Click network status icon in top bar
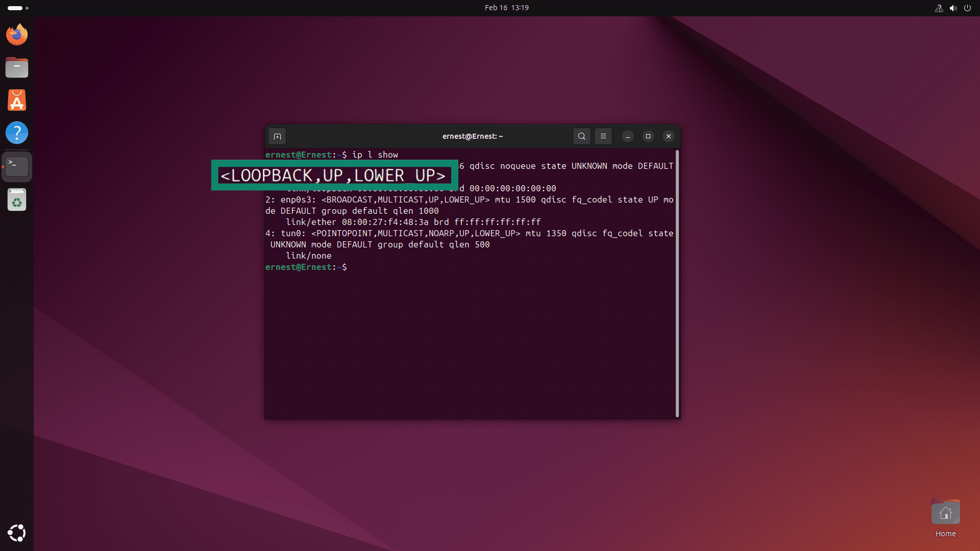Viewport: 980px width, 551px height. 939,8
